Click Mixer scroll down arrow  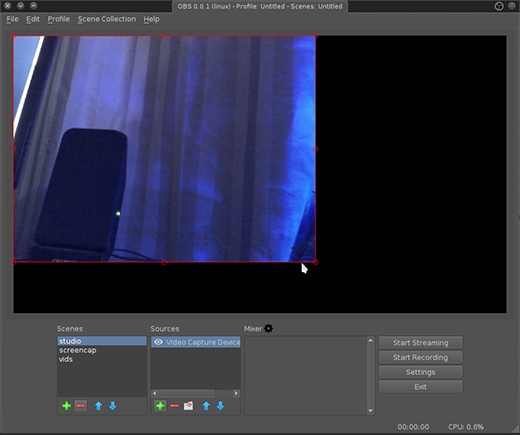tap(370, 411)
